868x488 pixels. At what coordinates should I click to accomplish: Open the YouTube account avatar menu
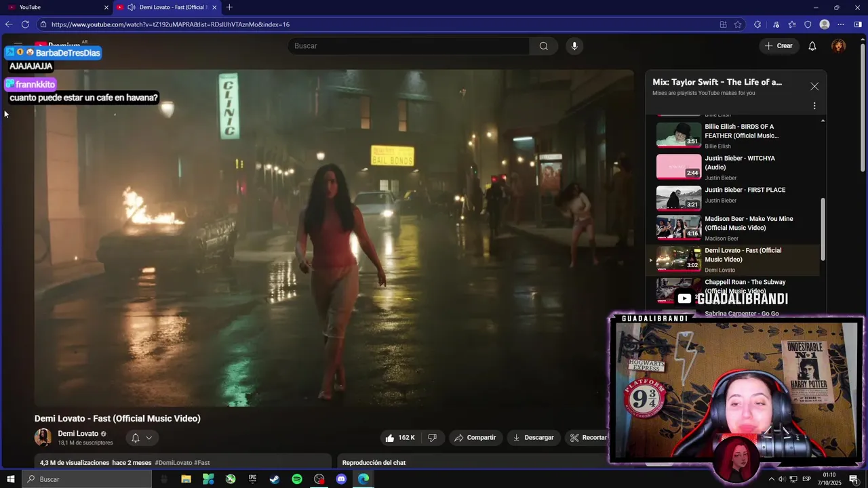pos(839,46)
